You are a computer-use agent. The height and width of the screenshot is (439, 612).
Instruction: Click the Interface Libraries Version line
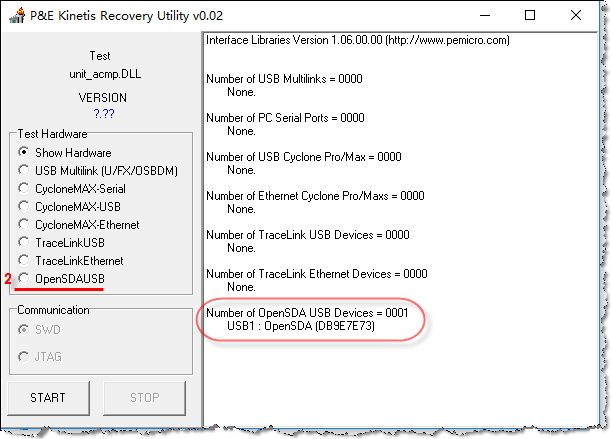[358, 40]
